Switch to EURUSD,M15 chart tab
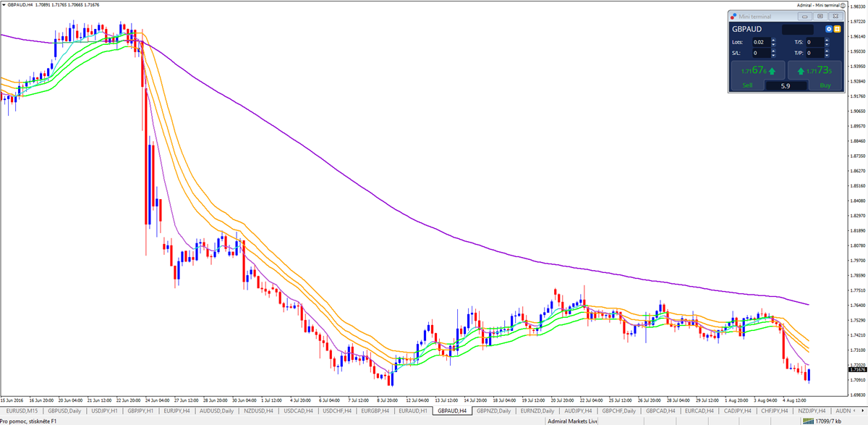The height and width of the screenshot is (425, 868). [x=21, y=411]
